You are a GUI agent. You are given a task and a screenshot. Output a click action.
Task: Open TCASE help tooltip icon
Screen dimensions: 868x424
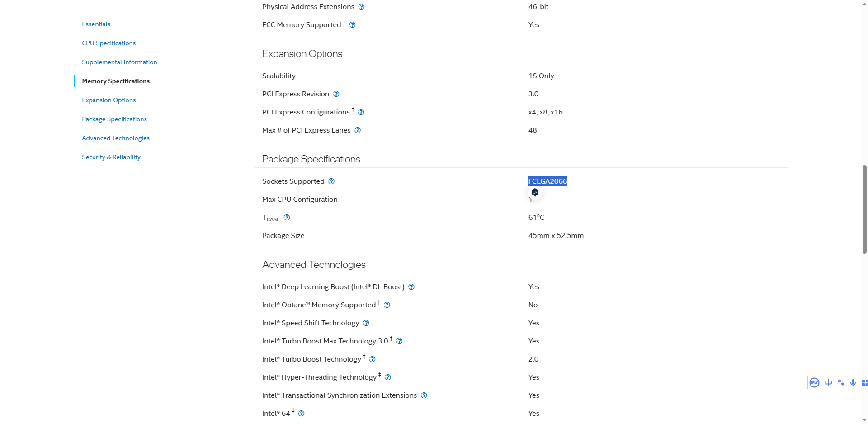click(x=287, y=218)
